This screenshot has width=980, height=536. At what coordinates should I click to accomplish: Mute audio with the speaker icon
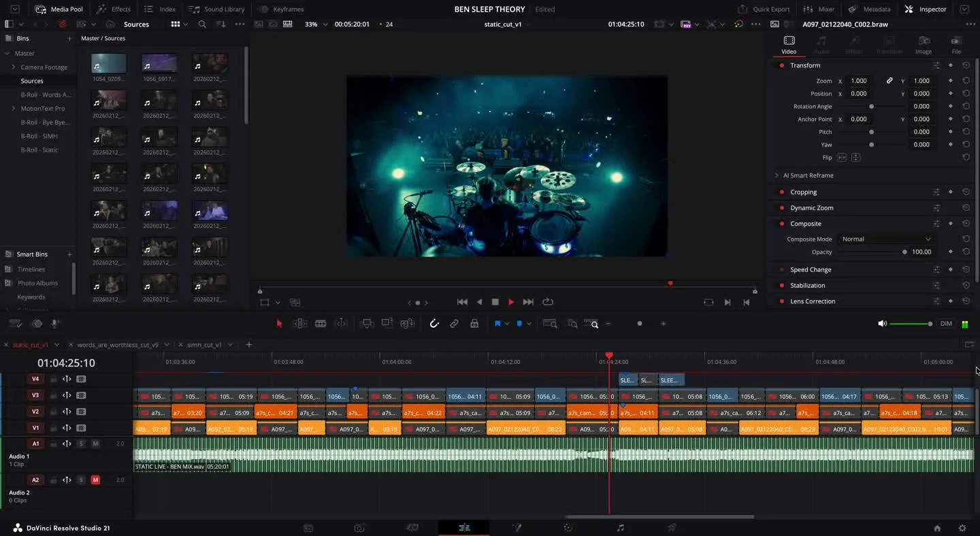[883, 324]
